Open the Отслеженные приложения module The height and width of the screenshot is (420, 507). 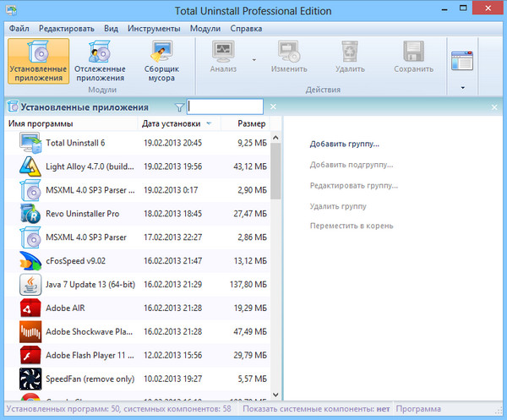(100, 61)
